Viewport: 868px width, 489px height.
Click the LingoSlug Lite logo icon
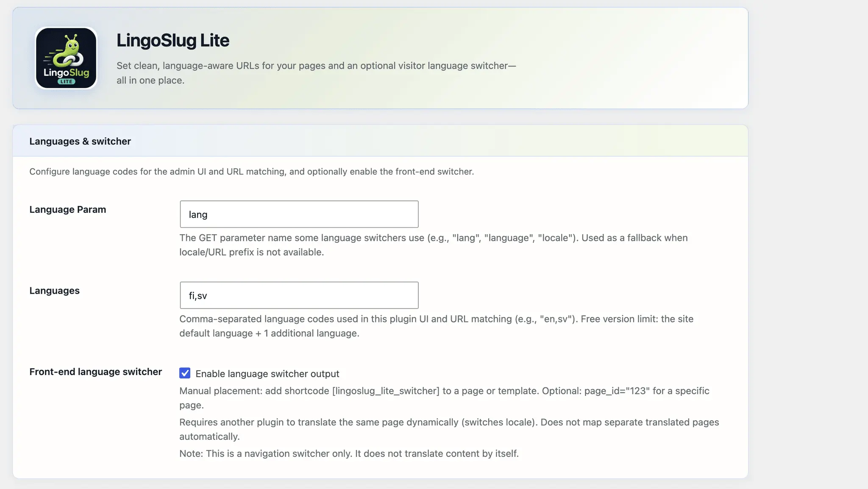(66, 58)
